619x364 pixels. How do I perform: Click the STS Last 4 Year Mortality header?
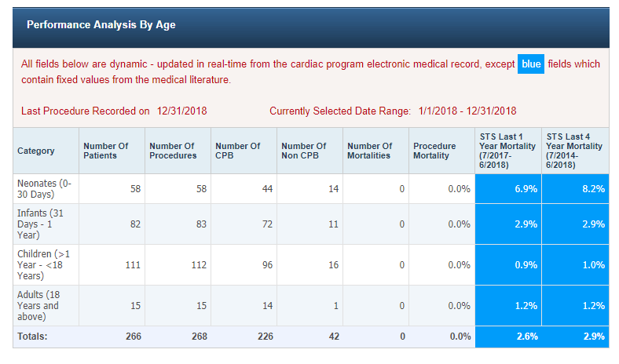(574, 151)
